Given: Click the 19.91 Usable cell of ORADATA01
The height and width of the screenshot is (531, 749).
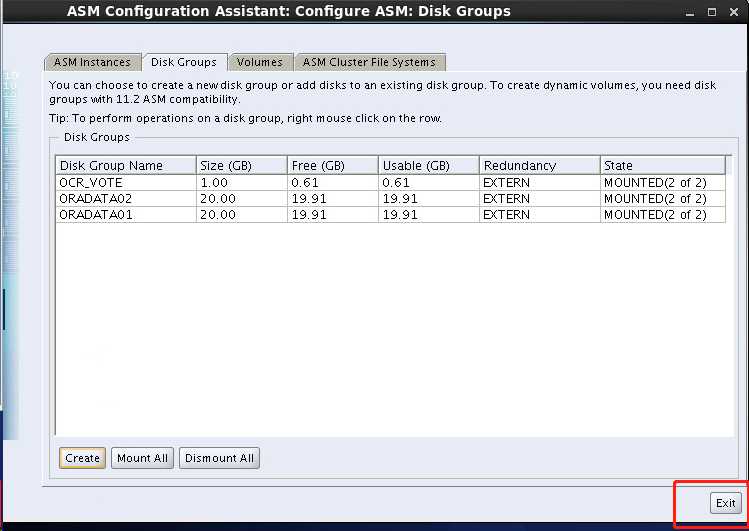Looking at the screenshot, I should click(x=428, y=215).
